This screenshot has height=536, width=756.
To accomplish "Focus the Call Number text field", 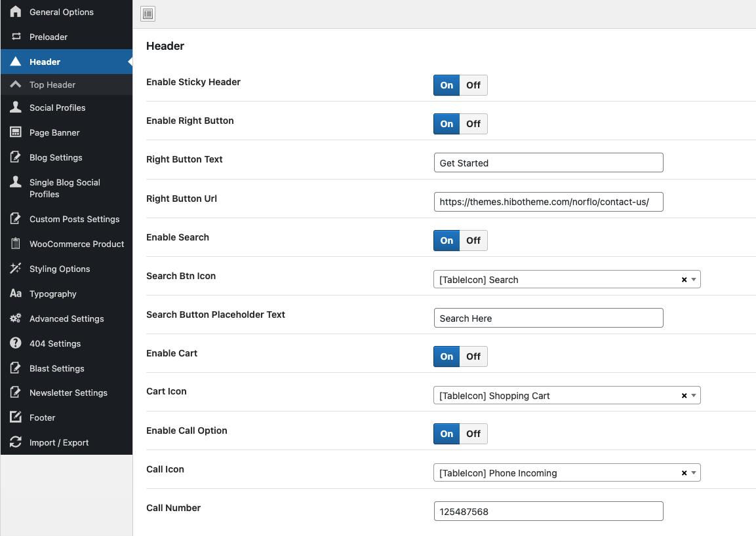I will [x=548, y=512].
